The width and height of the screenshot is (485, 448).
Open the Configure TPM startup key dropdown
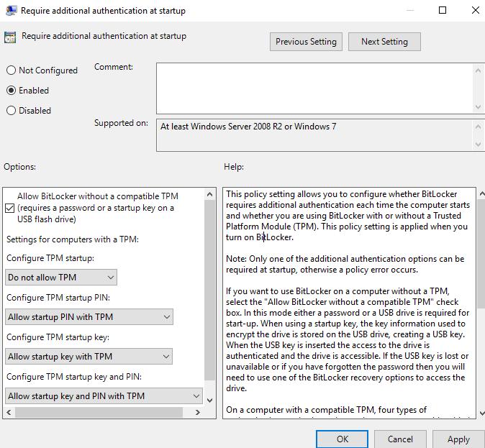coord(89,357)
